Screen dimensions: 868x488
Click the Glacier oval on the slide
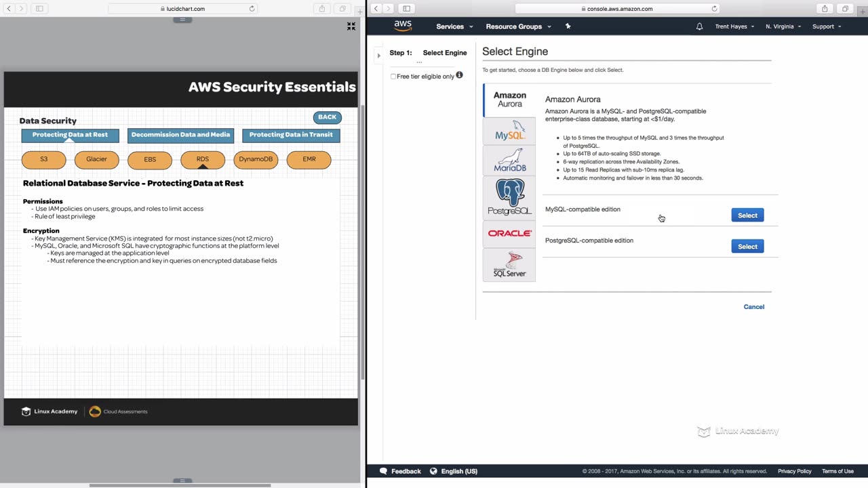[96, 159]
